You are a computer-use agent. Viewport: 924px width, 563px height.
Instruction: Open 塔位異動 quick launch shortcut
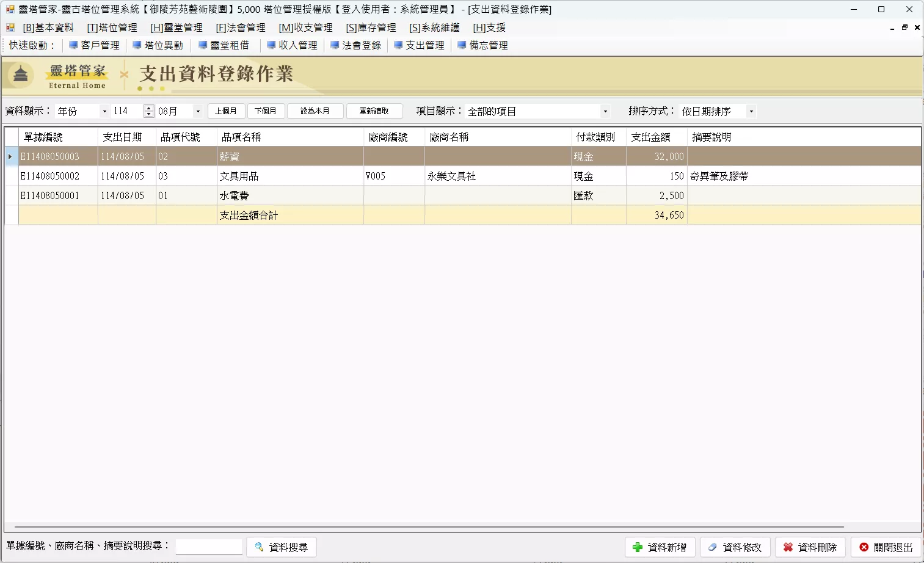click(158, 45)
